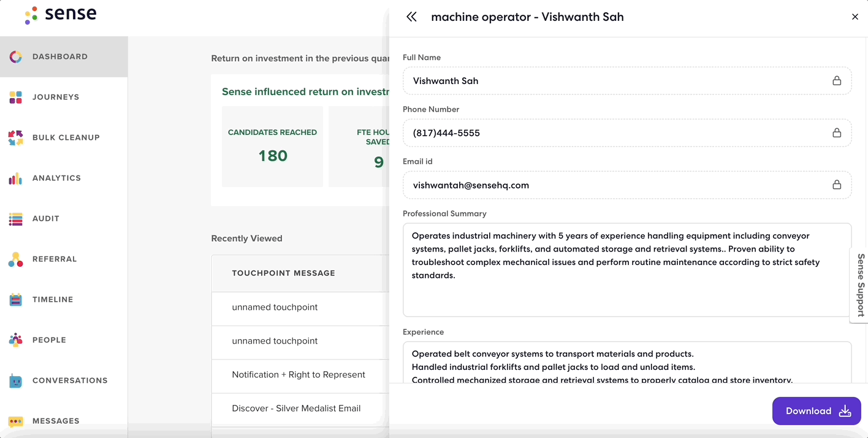Go to the People menu item
The height and width of the screenshot is (438, 868).
49,340
